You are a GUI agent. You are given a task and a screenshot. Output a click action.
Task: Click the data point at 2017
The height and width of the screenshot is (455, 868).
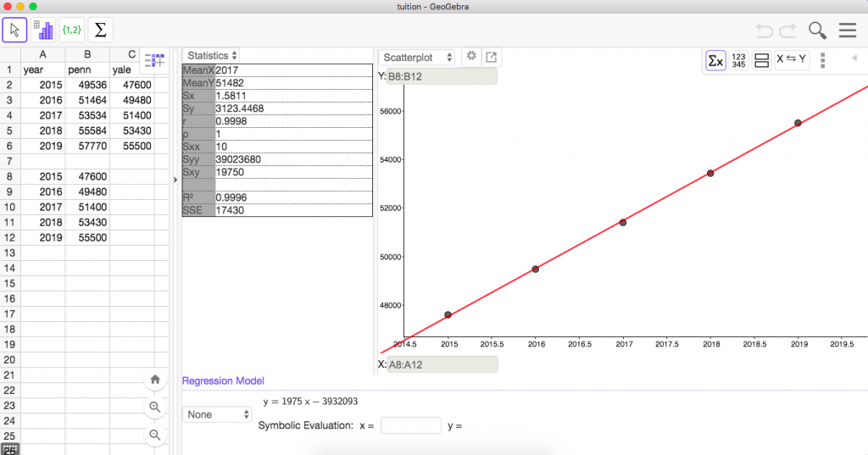point(623,223)
